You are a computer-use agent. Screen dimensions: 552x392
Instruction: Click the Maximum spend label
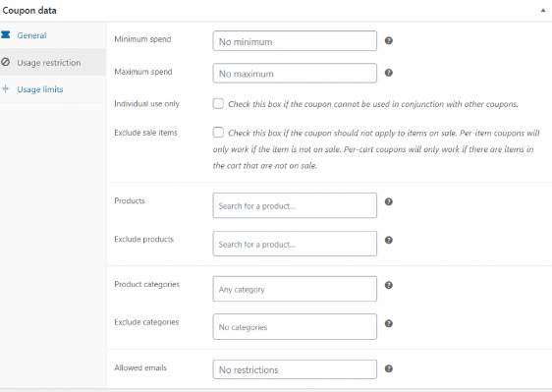(x=143, y=72)
